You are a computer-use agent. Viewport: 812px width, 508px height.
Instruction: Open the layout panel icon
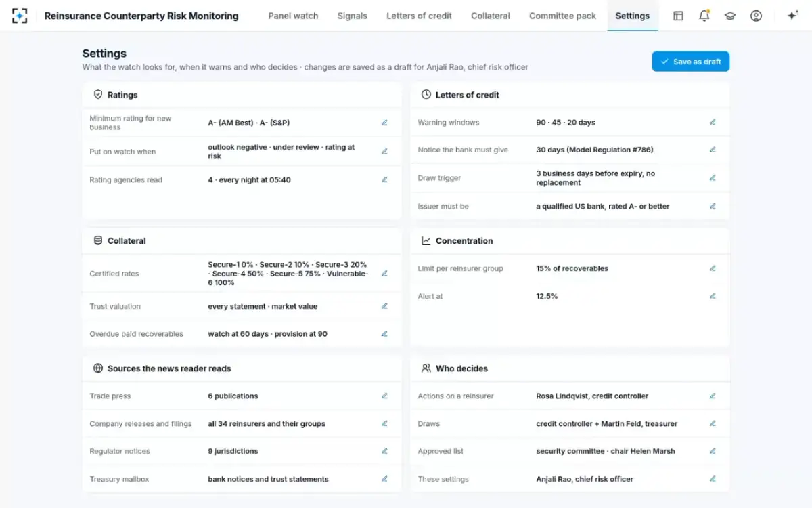[x=678, y=16]
